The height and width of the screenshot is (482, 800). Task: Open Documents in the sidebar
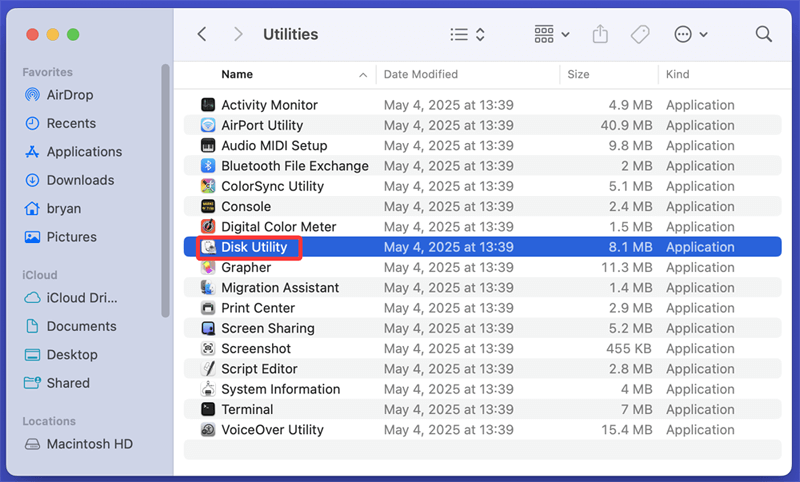pos(70,326)
